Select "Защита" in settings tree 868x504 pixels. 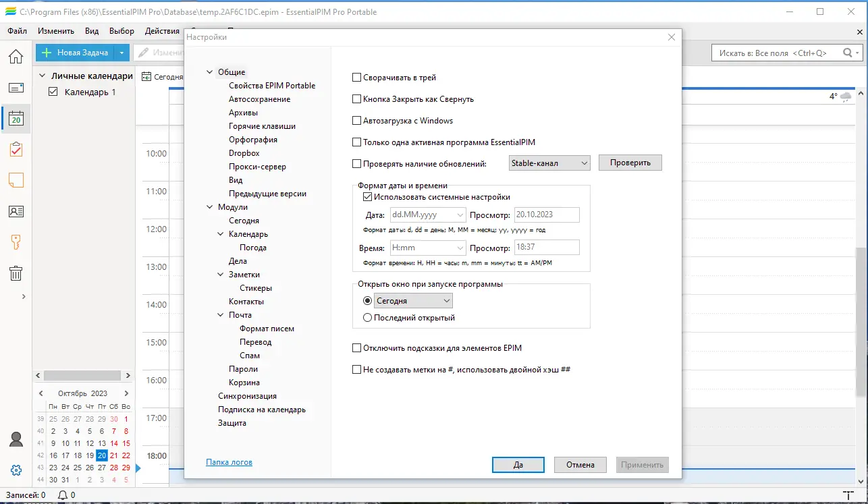[232, 423]
